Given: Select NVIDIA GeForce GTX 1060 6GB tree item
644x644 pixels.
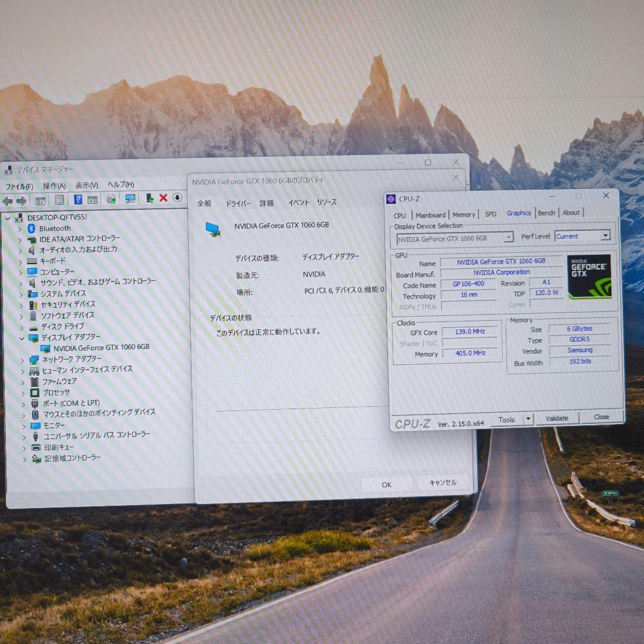Looking at the screenshot, I should [x=101, y=347].
